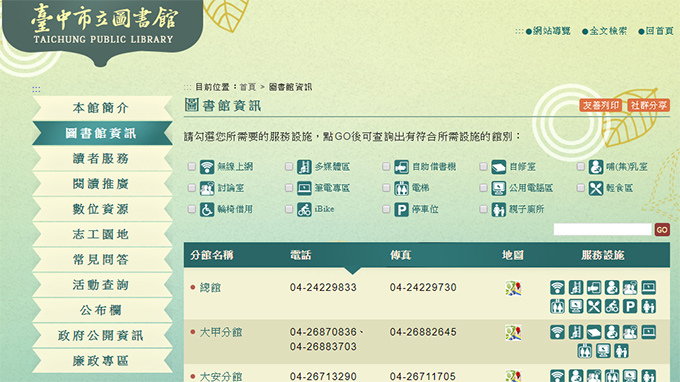The height and width of the screenshot is (382, 680).
Task: Click 首頁 in the breadcrumb
Action: (x=248, y=87)
